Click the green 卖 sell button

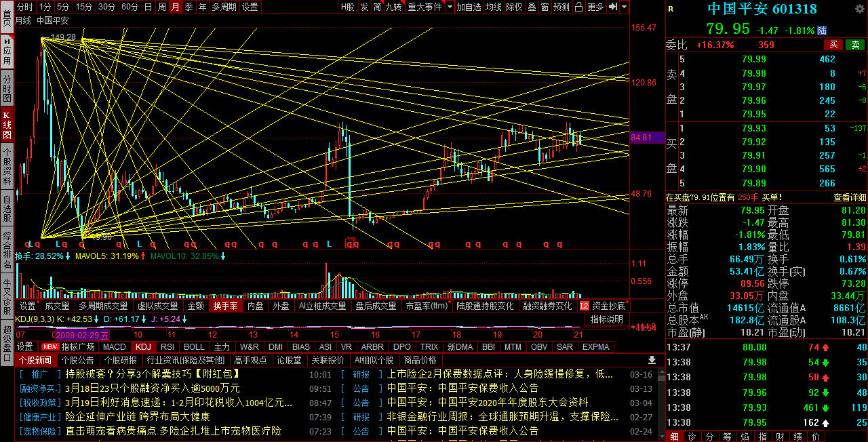[x=855, y=45]
